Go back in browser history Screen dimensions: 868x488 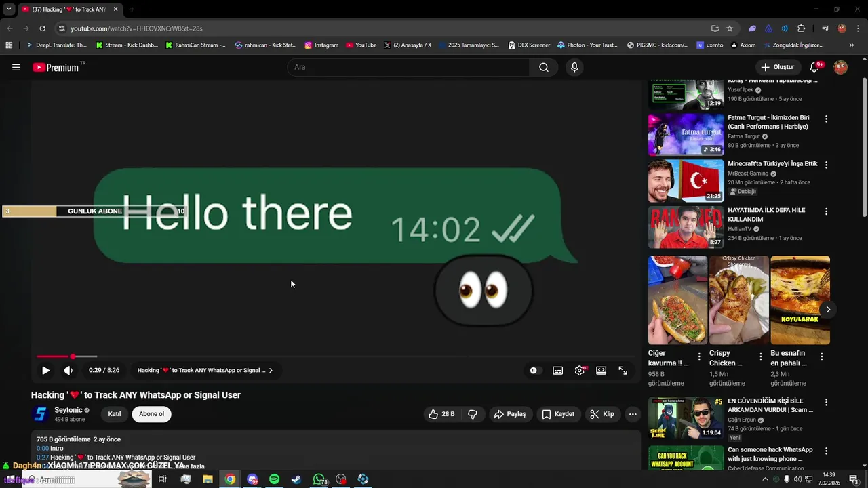9,28
